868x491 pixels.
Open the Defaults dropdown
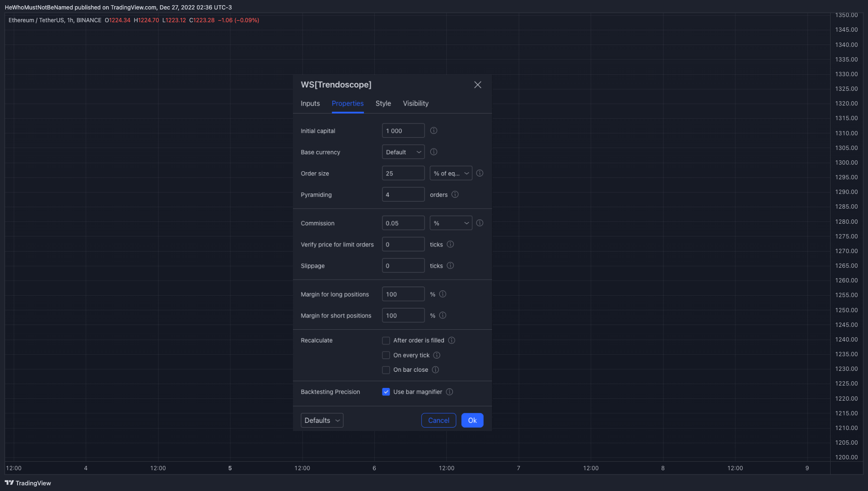coord(322,420)
